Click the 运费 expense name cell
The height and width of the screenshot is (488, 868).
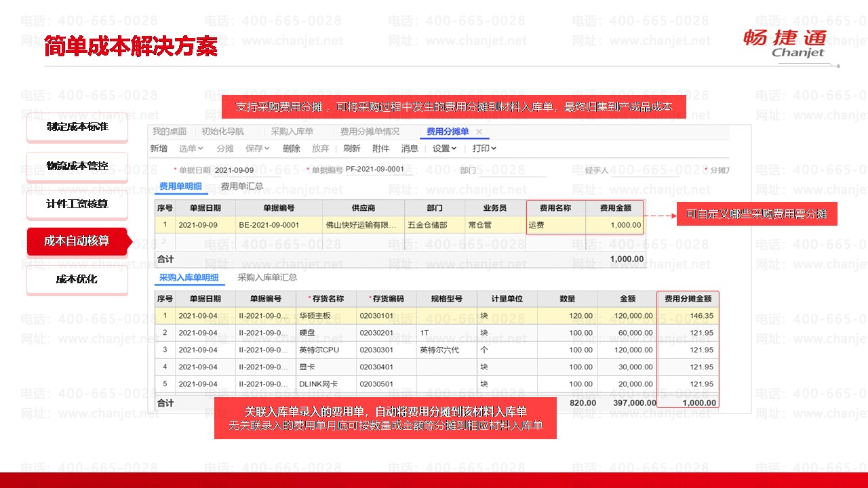point(555,225)
